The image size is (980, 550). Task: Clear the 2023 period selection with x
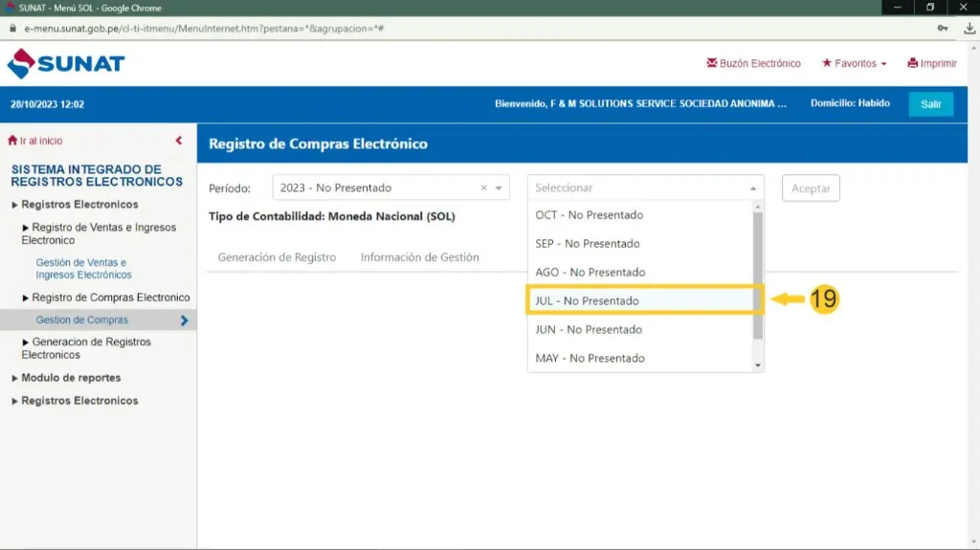point(483,188)
